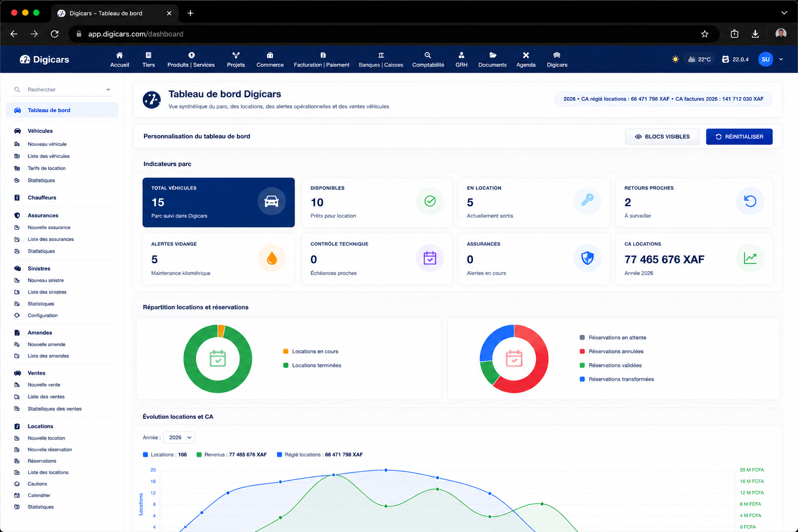Click the refresh icon on Retours proches card
Image resolution: width=798 pixels, height=532 pixels.
(750, 202)
